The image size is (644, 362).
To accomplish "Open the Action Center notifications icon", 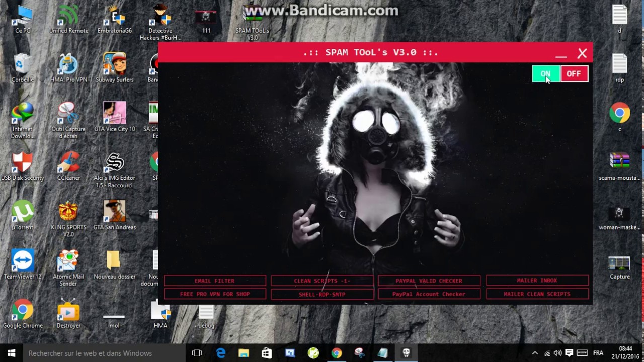I will (x=569, y=353).
